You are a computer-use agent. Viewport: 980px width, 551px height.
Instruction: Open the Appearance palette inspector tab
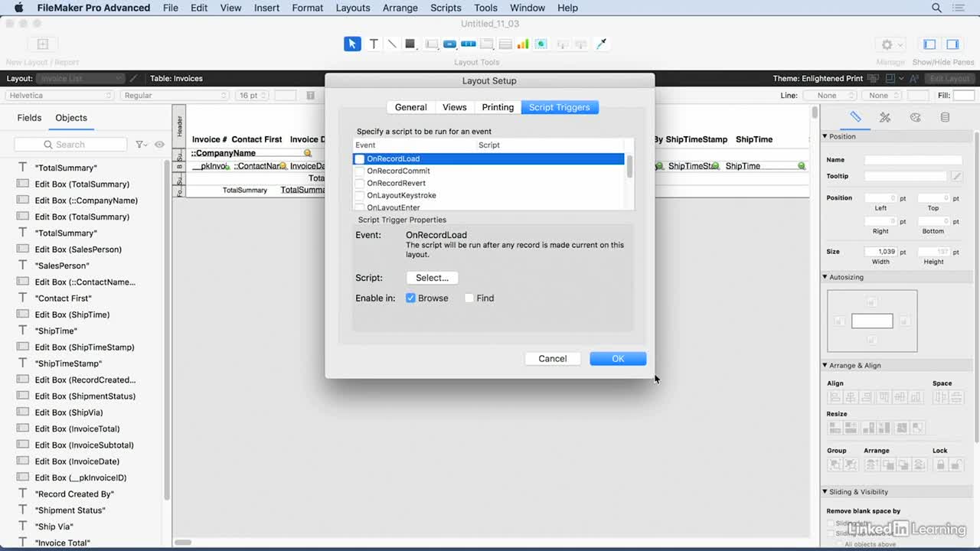pos(915,117)
